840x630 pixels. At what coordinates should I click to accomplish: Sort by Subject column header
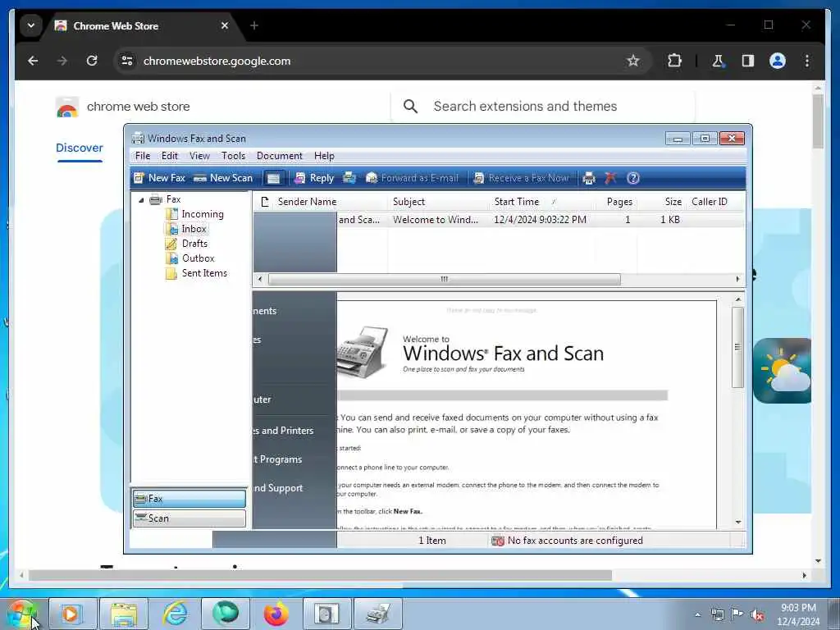438,202
